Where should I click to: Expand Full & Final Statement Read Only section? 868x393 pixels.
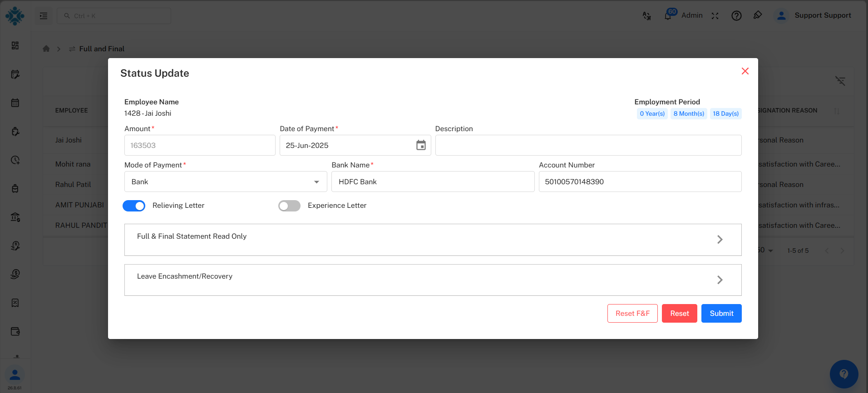coord(433,240)
